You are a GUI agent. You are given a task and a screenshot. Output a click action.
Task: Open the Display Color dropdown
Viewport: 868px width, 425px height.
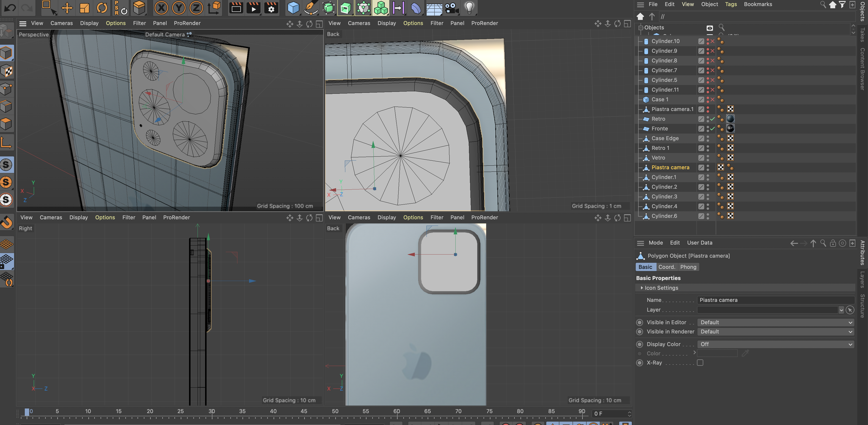775,344
